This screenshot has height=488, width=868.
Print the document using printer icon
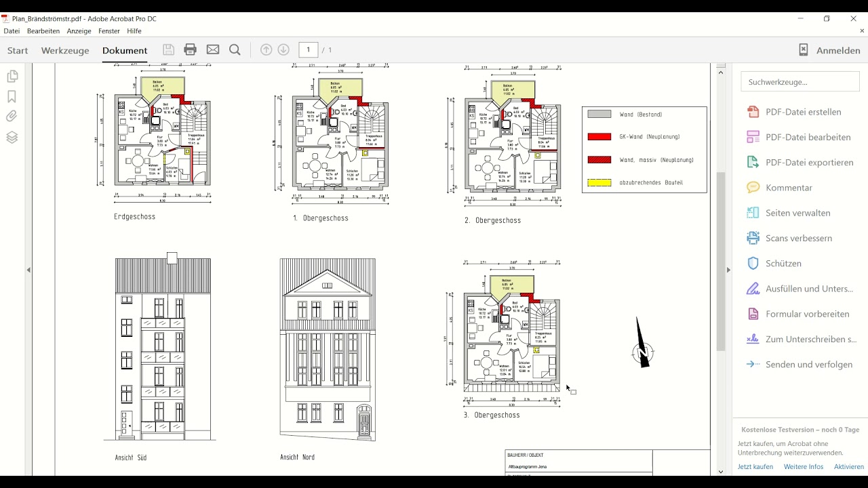click(x=191, y=49)
